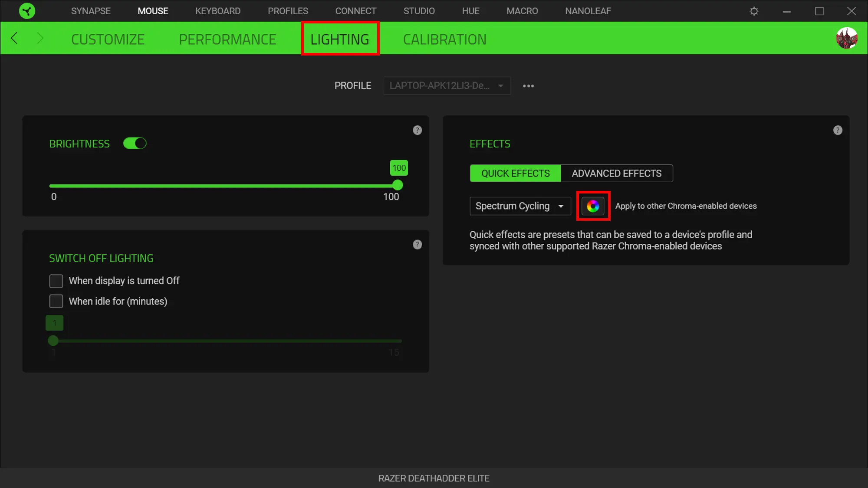
Task: Toggle the Brightness switch off
Action: click(135, 144)
